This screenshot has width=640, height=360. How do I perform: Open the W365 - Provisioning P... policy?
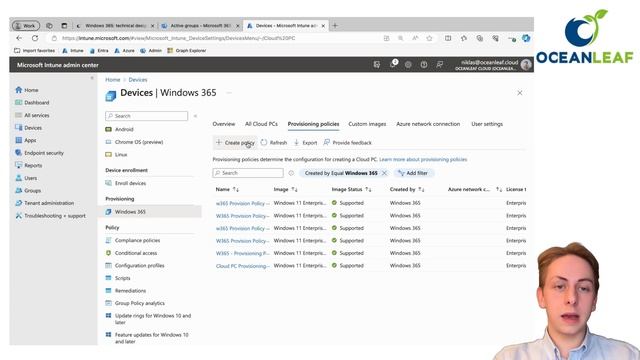click(x=242, y=253)
